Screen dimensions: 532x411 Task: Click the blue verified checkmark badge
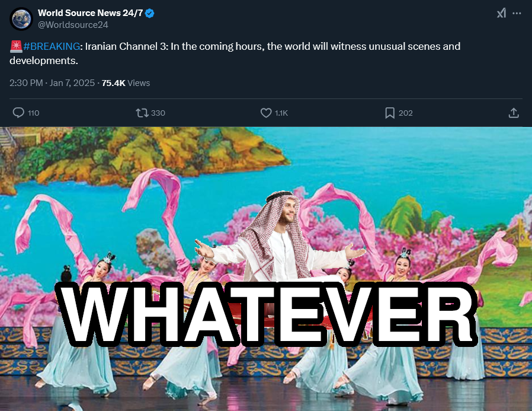pyautogui.click(x=150, y=13)
